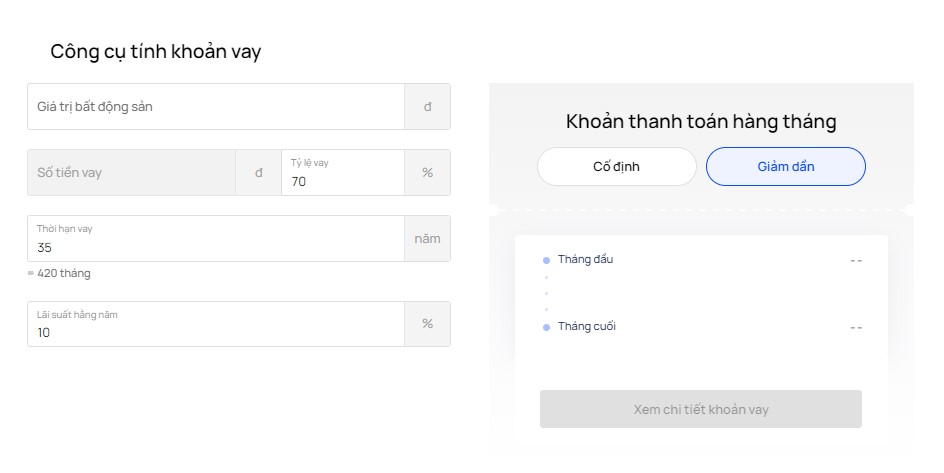Click the đ suffix beside Số tiền vay
The height and width of the screenshot is (473, 944).
coord(258,173)
